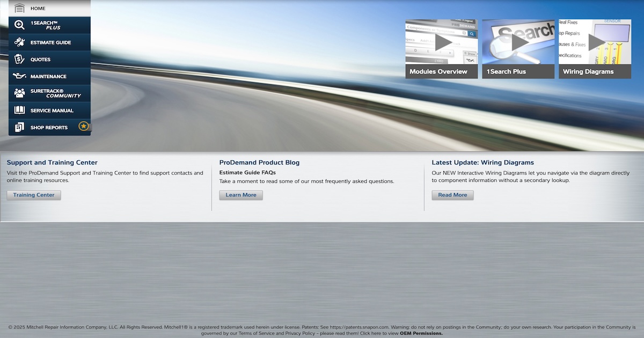The image size is (644, 338).
Task: Select ESTIMATE GUIDE in the sidebar
Action: click(x=49, y=42)
